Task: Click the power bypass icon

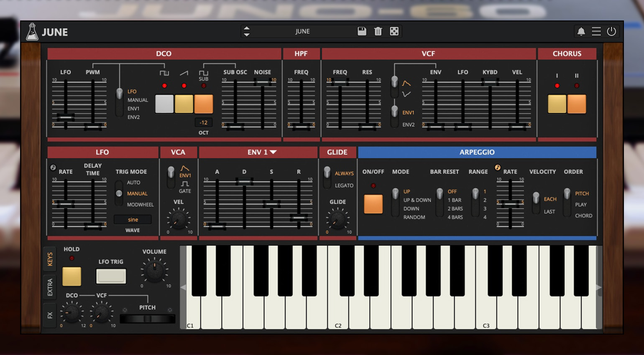Action: (611, 32)
